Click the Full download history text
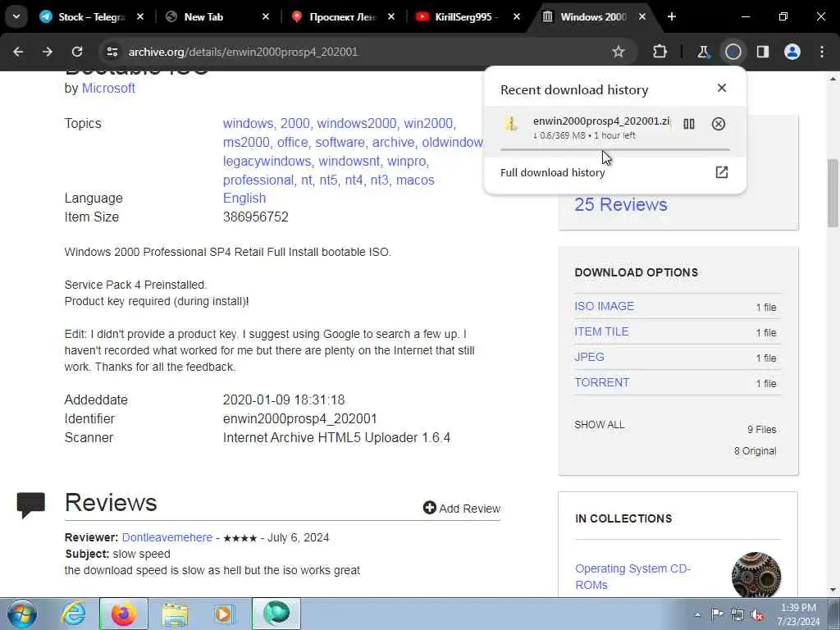 [x=552, y=172]
